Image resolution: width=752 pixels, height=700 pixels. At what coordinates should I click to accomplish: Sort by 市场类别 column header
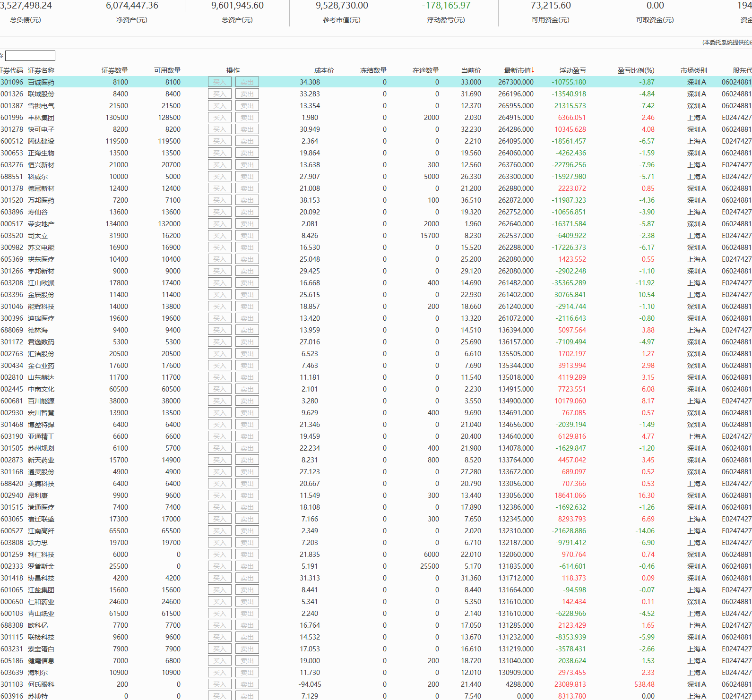click(x=693, y=70)
